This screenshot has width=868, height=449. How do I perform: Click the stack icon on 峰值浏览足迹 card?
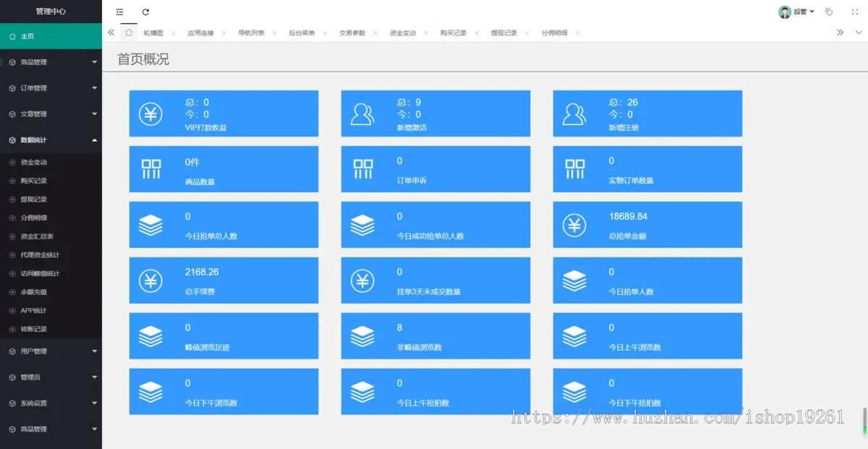tap(150, 336)
